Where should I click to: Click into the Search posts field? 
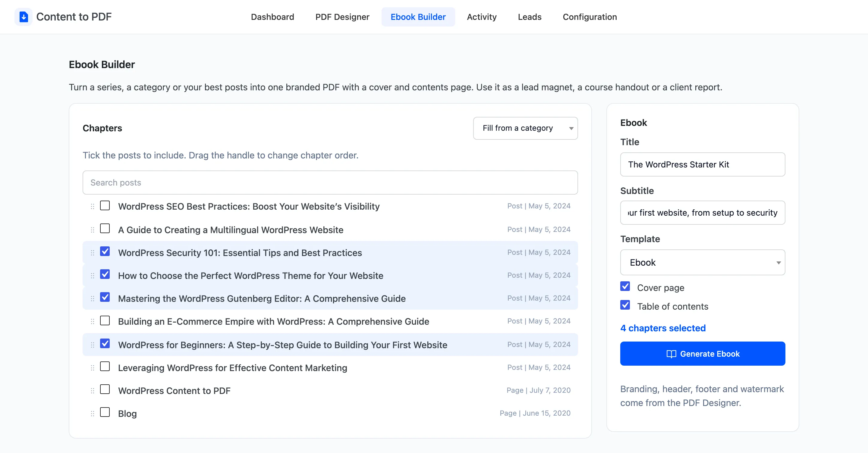pyautogui.click(x=330, y=183)
